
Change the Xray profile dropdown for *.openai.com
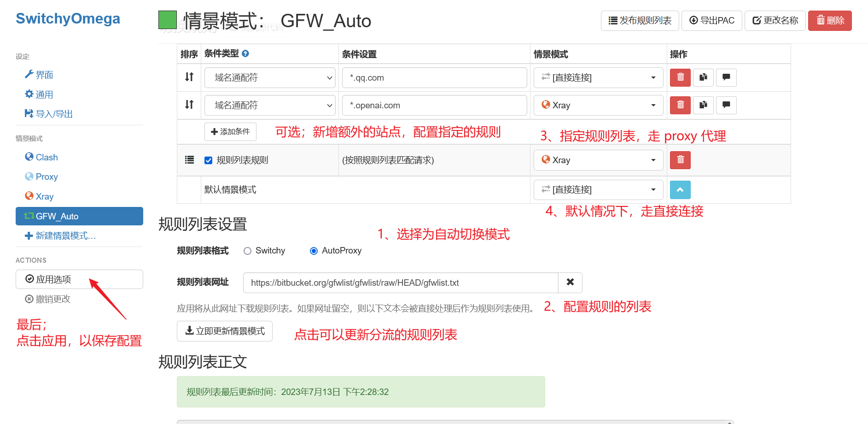click(598, 105)
